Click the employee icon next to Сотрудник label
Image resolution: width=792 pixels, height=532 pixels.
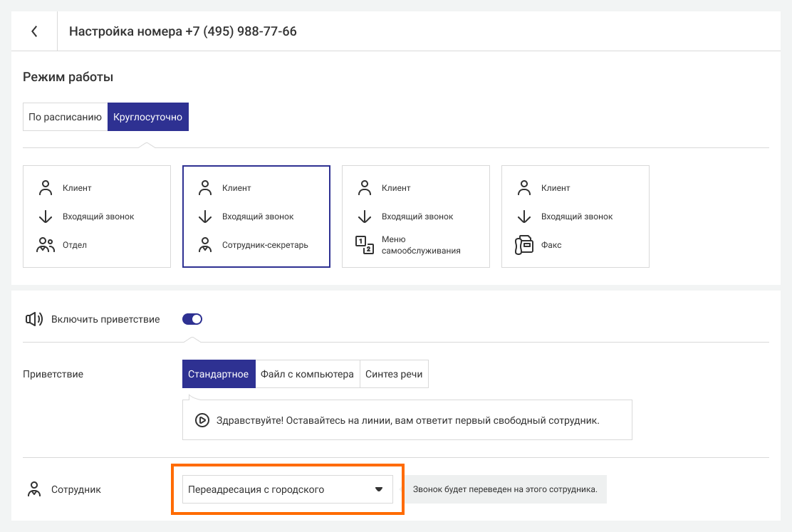(x=33, y=489)
